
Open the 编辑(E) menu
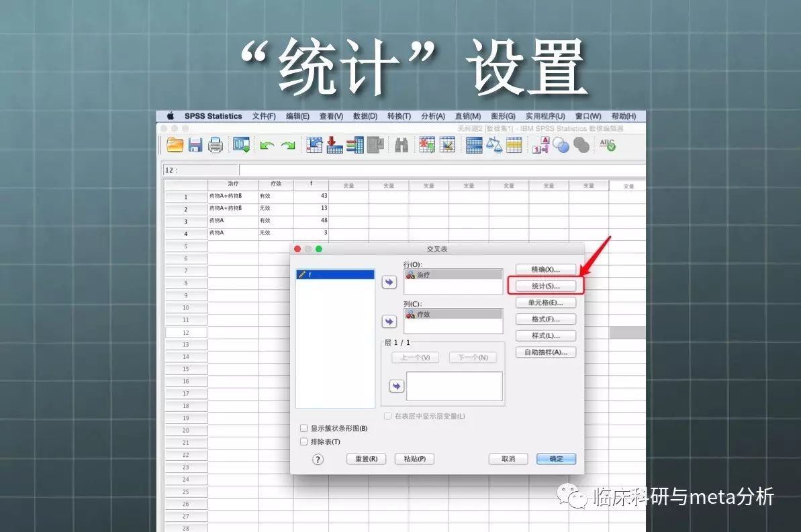(x=297, y=116)
